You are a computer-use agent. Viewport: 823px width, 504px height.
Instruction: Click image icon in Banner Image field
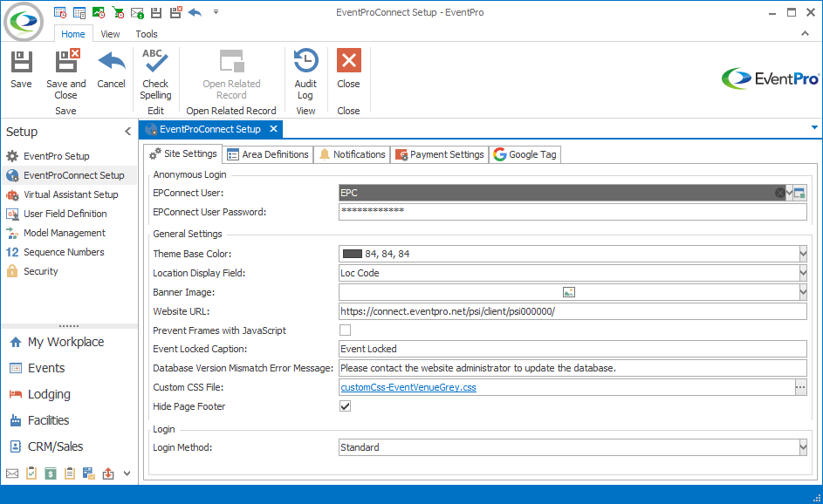(x=568, y=292)
